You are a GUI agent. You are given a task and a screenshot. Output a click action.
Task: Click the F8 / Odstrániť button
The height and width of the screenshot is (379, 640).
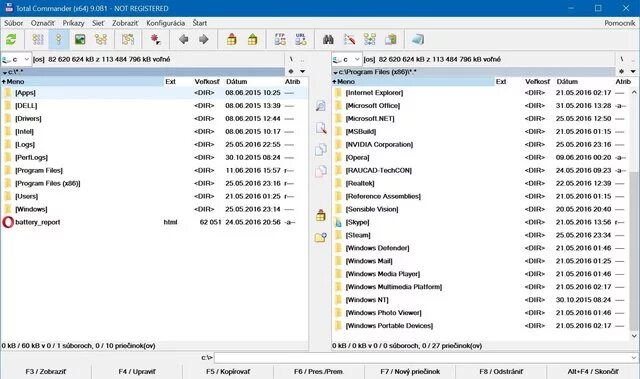click(x=501, y=372)
